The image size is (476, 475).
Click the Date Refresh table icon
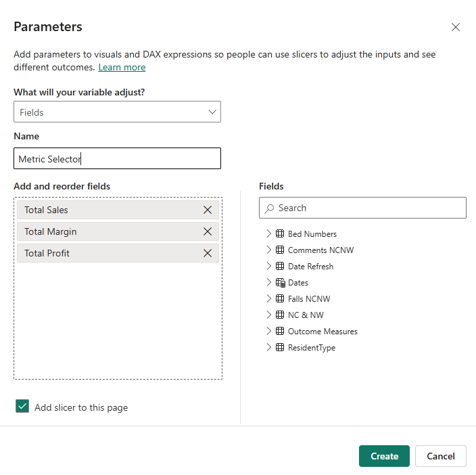pos(280,266)
